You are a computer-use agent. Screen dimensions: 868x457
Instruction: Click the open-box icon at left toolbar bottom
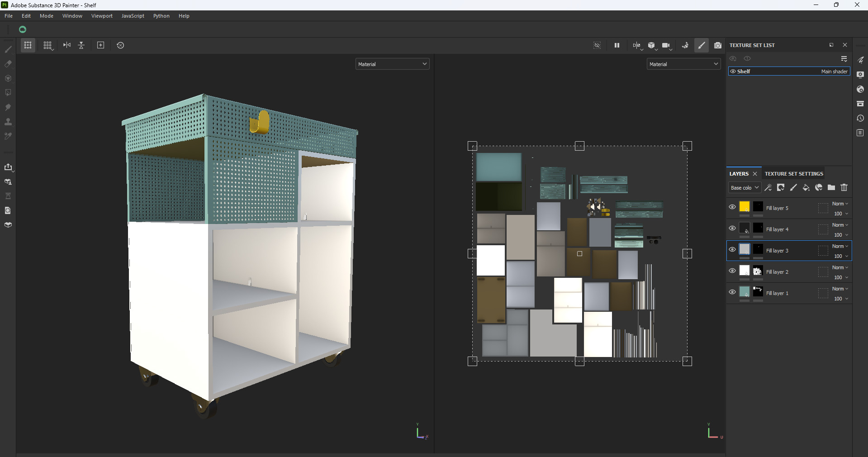click(x=8, y=225)
